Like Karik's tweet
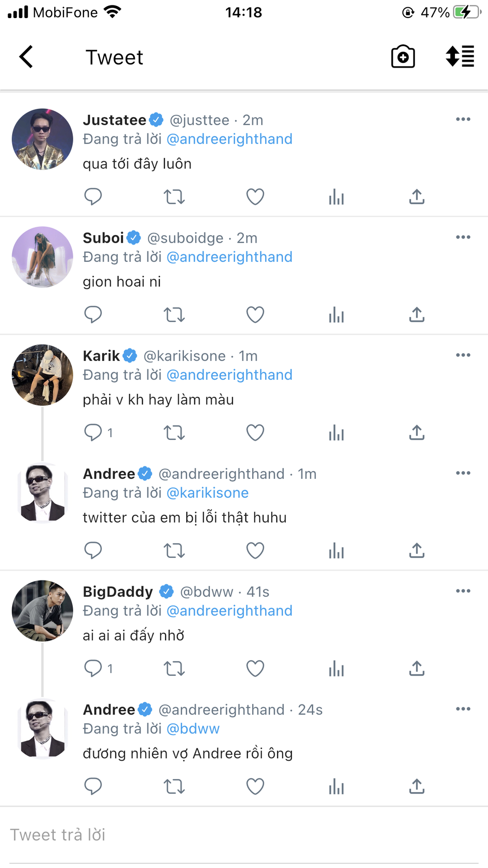 255,433
